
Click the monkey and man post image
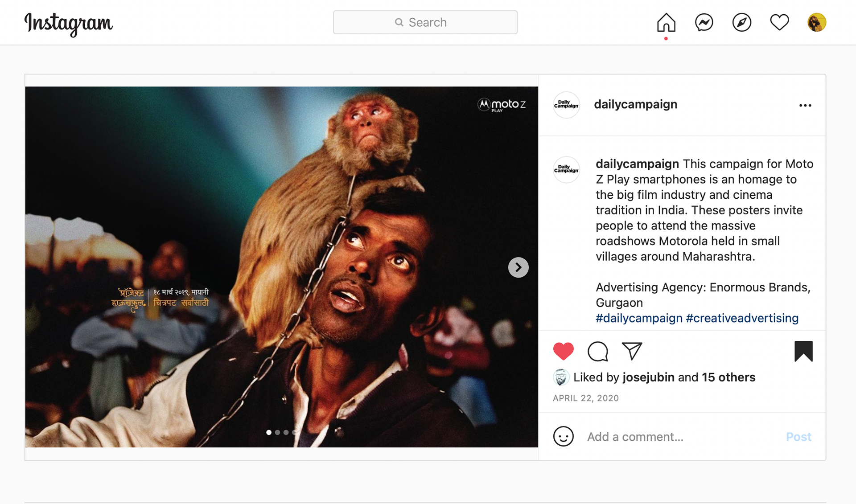(281, 267)
